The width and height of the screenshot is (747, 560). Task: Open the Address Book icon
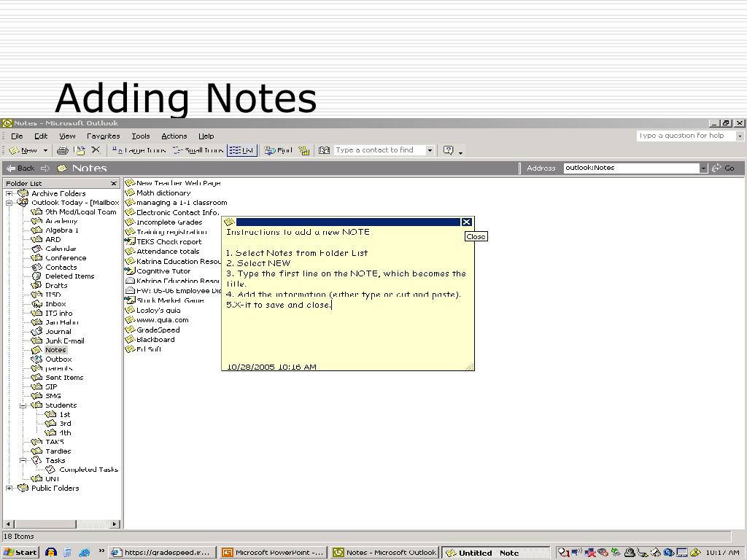pyautogui.click(x=324, y=150)
